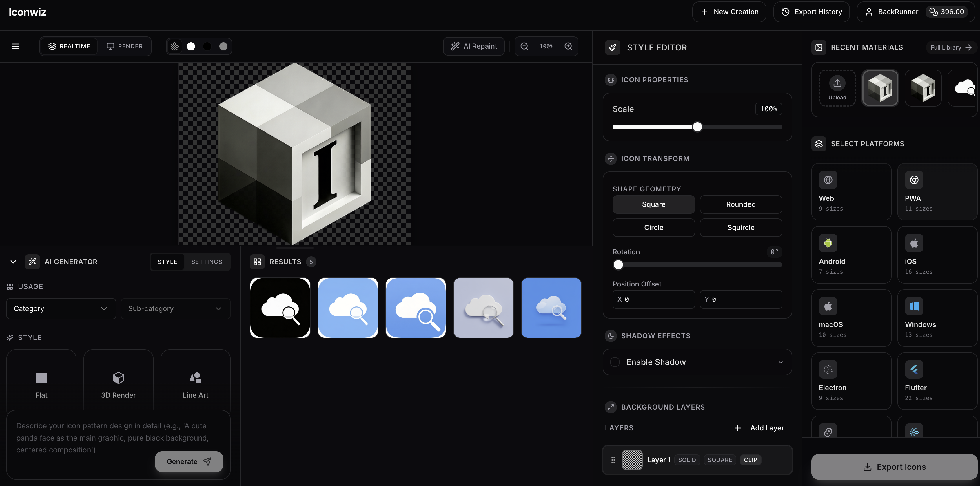
Task: Click the Style Editor paintbrush icon
Action: click(612, 47)
